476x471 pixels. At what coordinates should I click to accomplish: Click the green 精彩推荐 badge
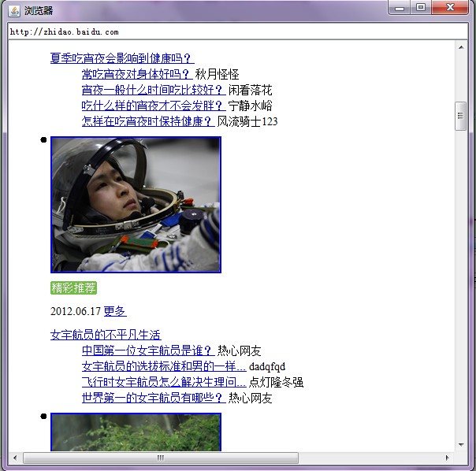coord(73,287)
